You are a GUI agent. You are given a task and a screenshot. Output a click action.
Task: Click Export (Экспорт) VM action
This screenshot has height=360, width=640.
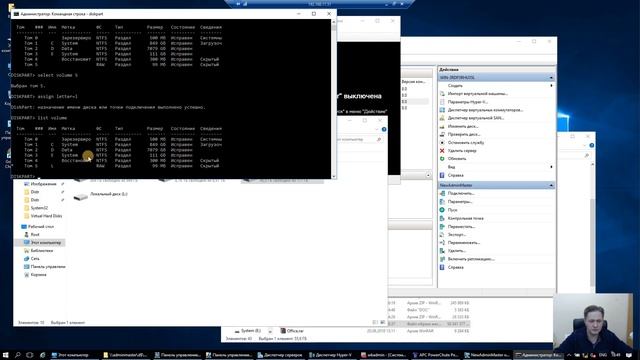tap(457, 235)
